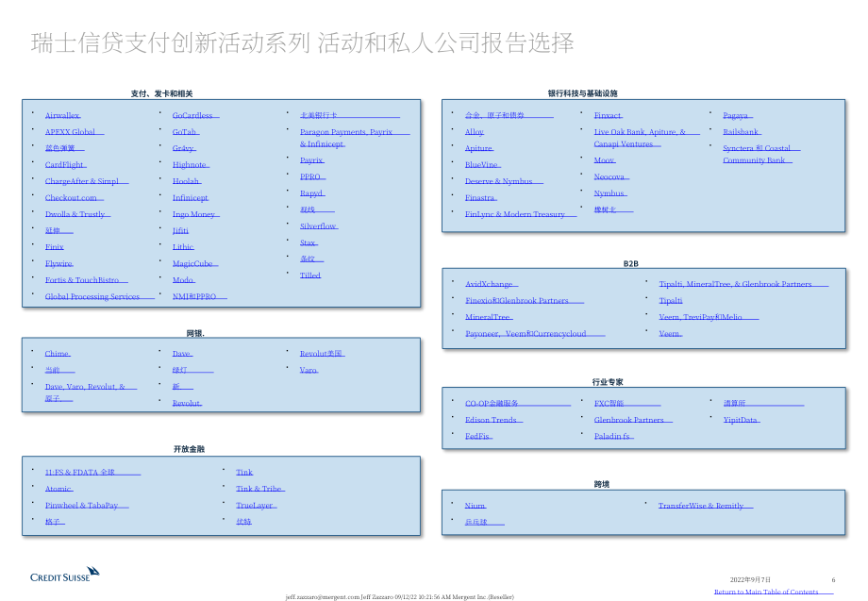This screenshot has width=868, height=601.
Task: Open the Airwallex report link
Action: [x=62, y=115]
